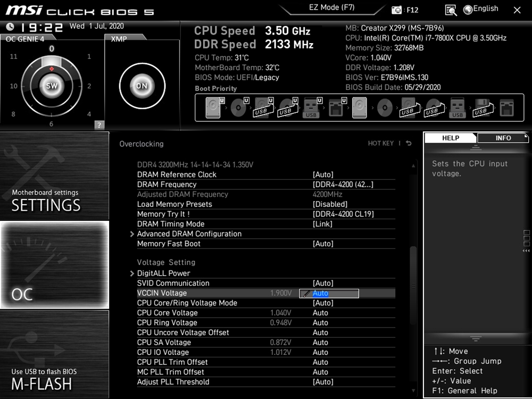
Task: Select the DDR4 3200MHz 14-14-14-34 1.350V text
Action: [195, 164]
